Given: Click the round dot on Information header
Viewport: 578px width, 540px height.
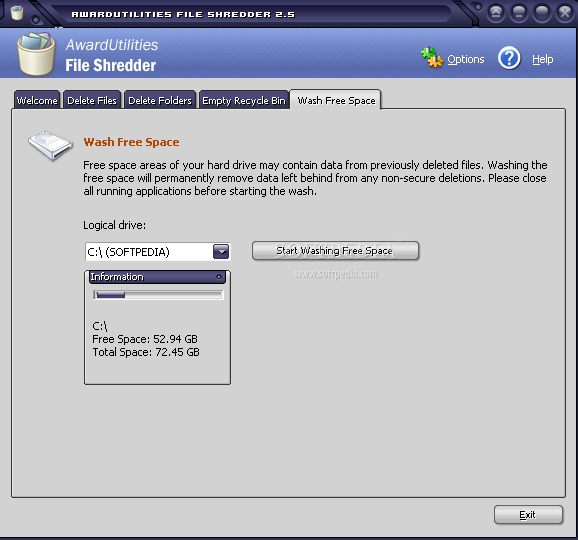Looking at the screenshot, I should pos(219,277).
